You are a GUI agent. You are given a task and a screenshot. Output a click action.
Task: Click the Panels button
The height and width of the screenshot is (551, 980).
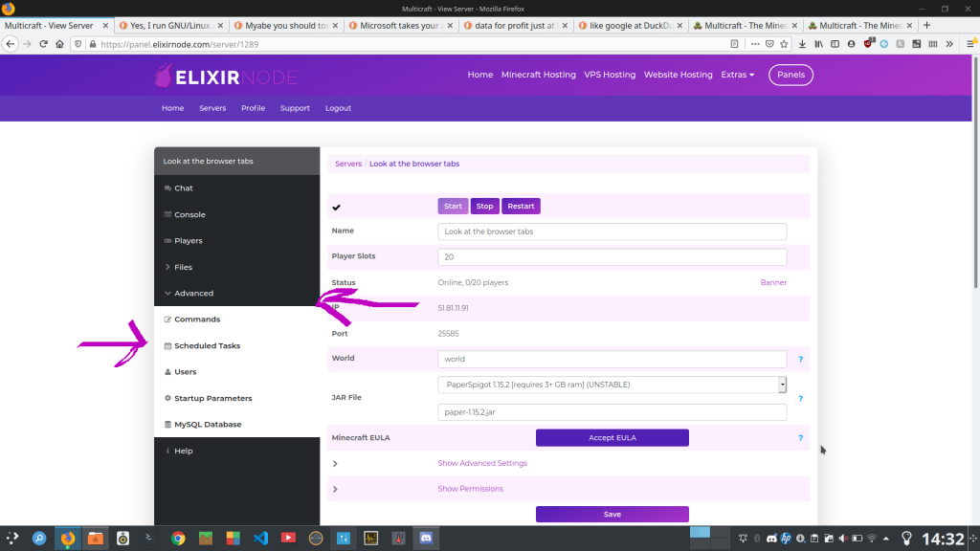pyautogui.click(x=791, y=75)
